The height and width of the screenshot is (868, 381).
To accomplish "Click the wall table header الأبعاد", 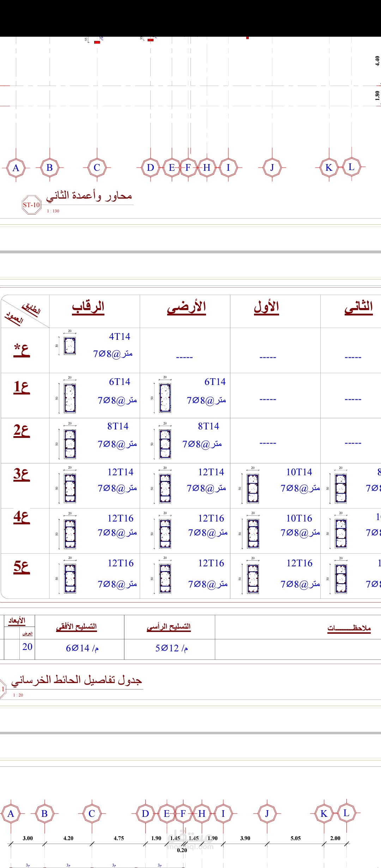I will pos(17,620).
